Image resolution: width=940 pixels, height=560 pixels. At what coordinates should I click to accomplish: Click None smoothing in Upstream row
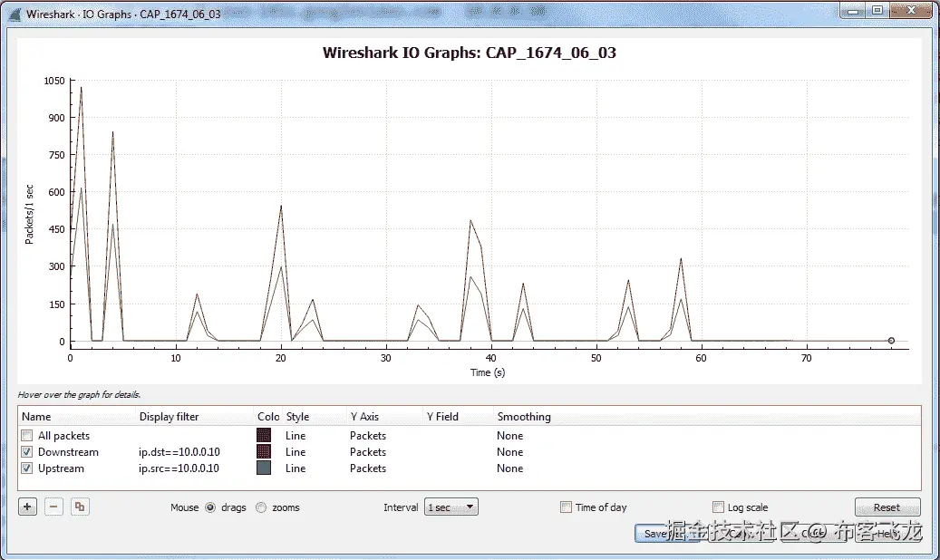(x=510, y=468)
